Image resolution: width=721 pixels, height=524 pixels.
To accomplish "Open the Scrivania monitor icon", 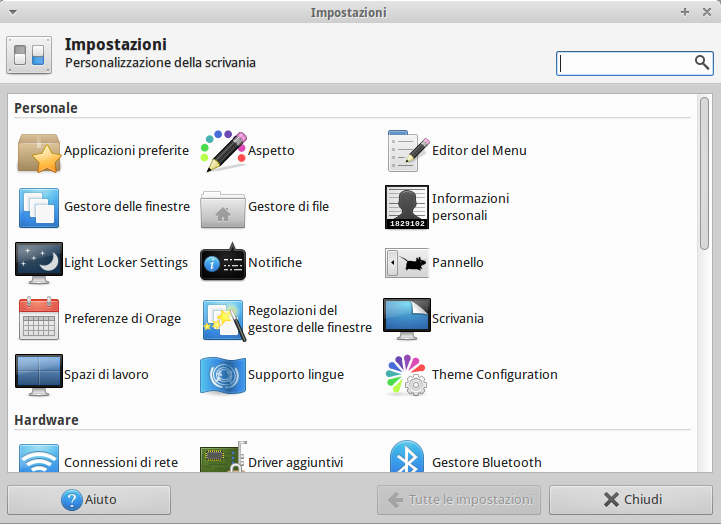I will tap(407, 319).
